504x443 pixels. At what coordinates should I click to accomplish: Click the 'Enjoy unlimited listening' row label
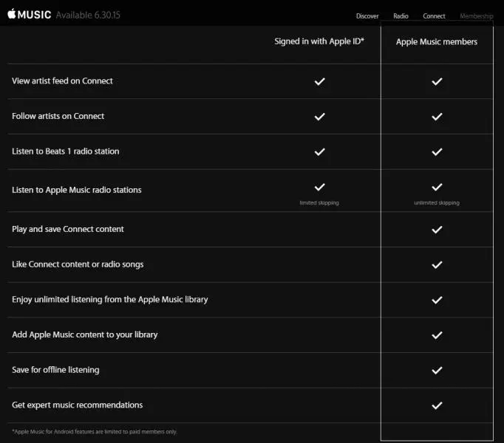click(x=110, y=300)
